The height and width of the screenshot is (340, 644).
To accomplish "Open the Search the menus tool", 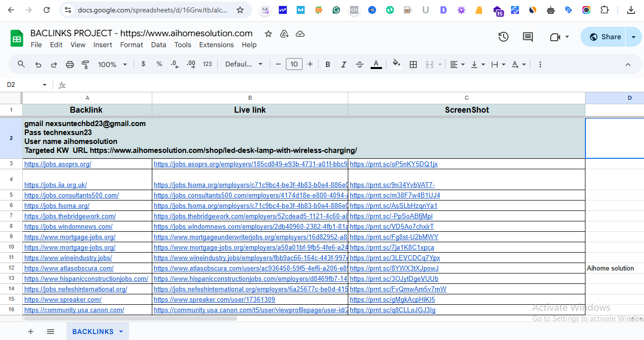I will (21, 65).
